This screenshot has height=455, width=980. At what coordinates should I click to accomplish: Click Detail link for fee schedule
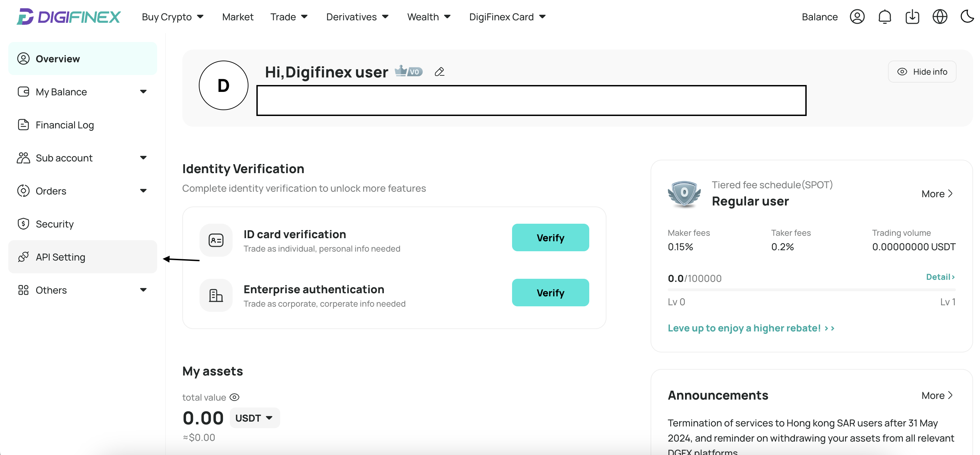(941, 277)
